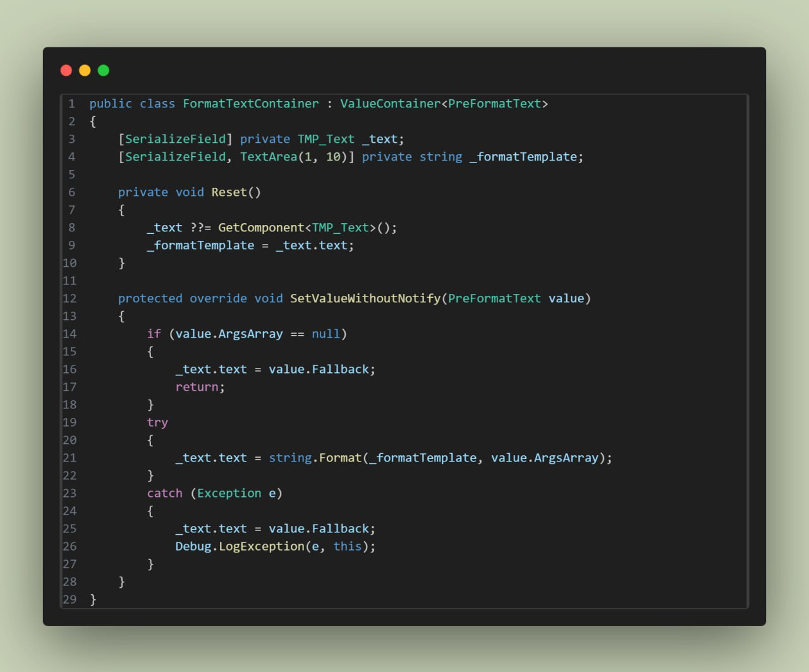Click the class name FormatTextContainer
Screen dimensions: 809x672
point(251,104)
